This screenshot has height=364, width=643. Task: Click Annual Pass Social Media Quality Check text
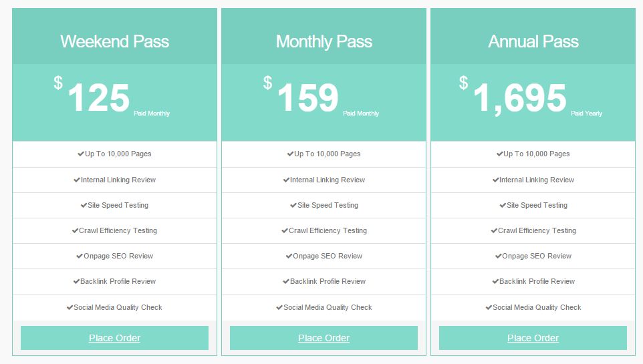(537, 308)
